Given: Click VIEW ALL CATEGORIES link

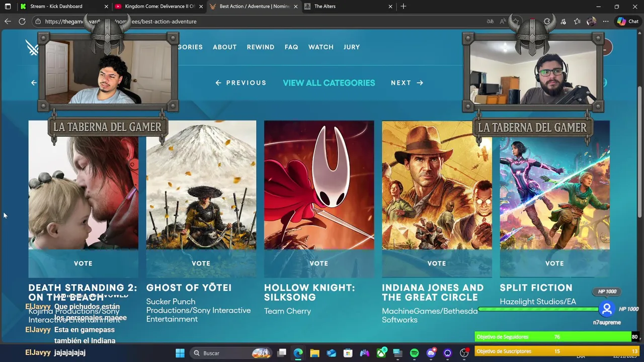Looking at the screenshot, I should point(329,83).
